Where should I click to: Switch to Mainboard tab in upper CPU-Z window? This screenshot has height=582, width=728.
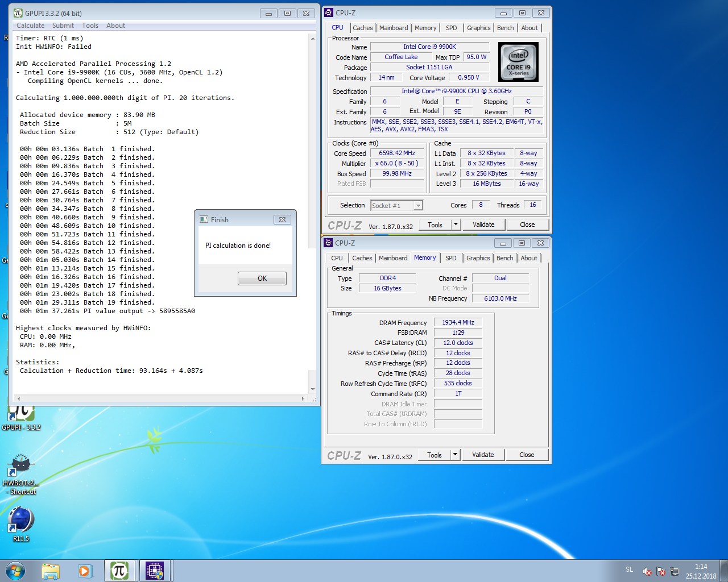click(394, 28)
